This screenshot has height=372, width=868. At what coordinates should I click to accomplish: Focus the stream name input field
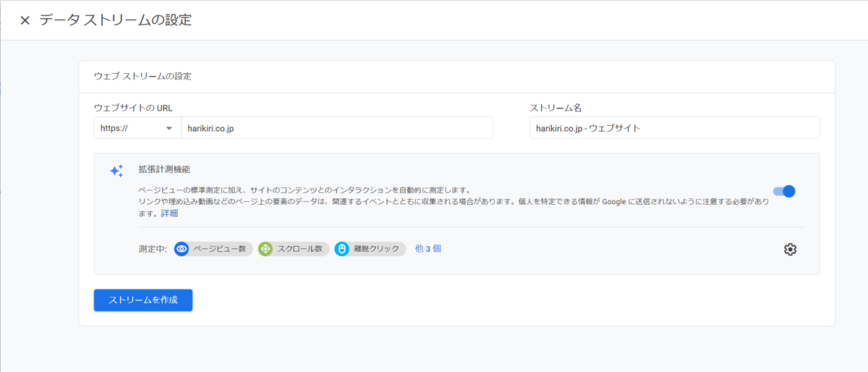(674, 128)
